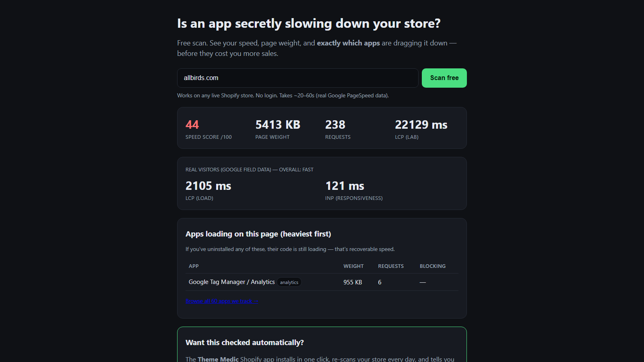Click the REQUESTS column header
644x362 pixels.
(391, 266)
